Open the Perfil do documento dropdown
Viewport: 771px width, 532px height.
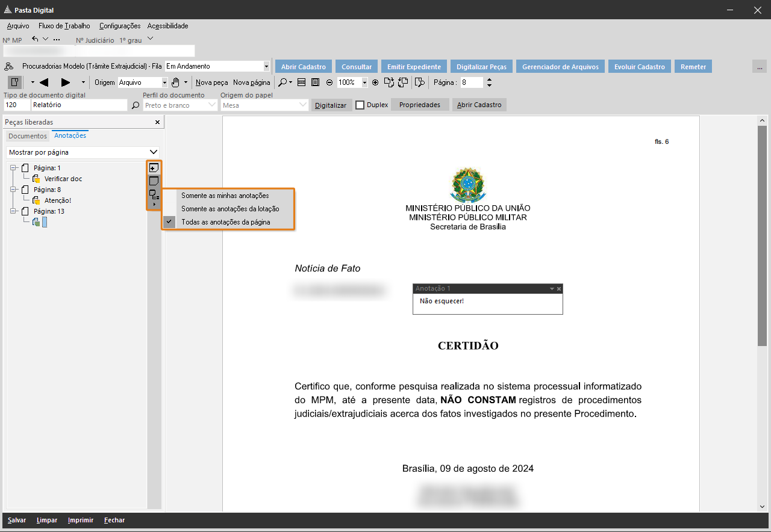211,105
